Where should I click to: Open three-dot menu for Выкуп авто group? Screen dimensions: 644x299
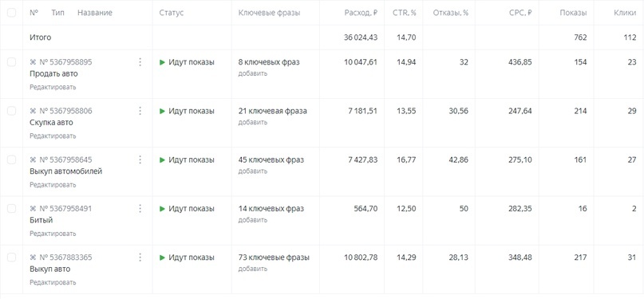tap(140, 258)
